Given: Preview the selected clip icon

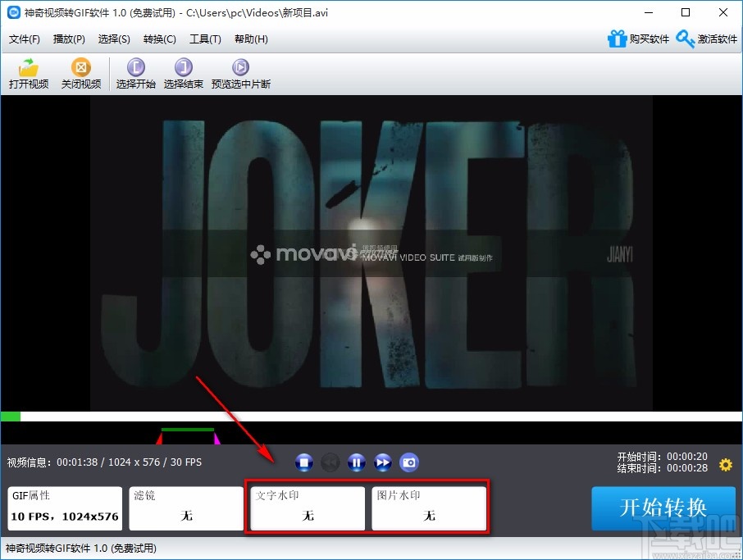Looking at the screenshot, I should click(x=240, y=67).
